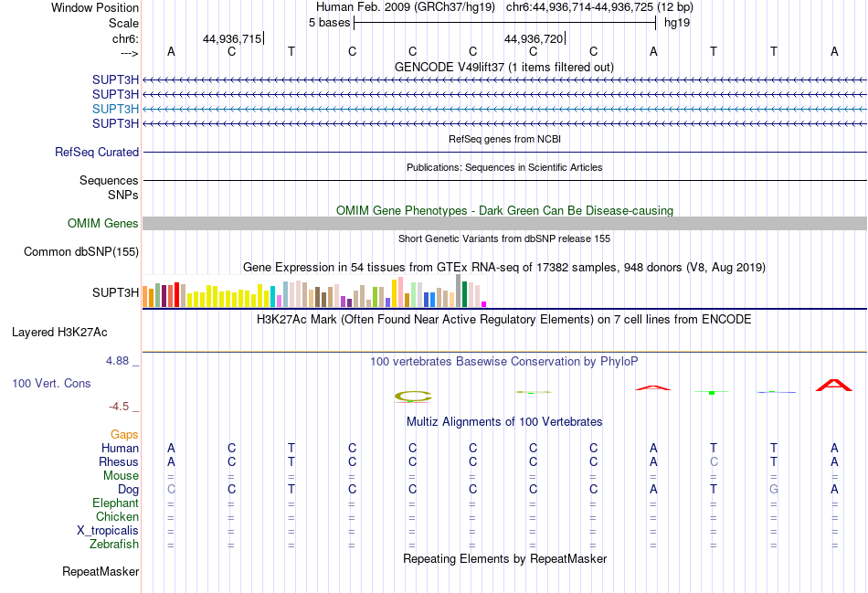
Task: Click the gray C in Dog row
Action: coord(171,490)
